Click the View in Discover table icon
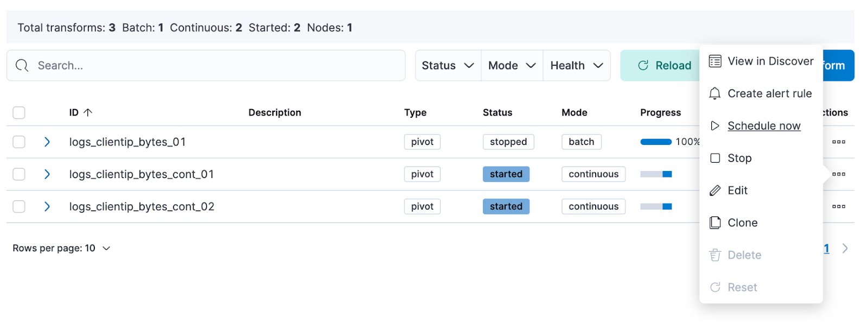The image size is (868, 324). click(x=715, y=61)
